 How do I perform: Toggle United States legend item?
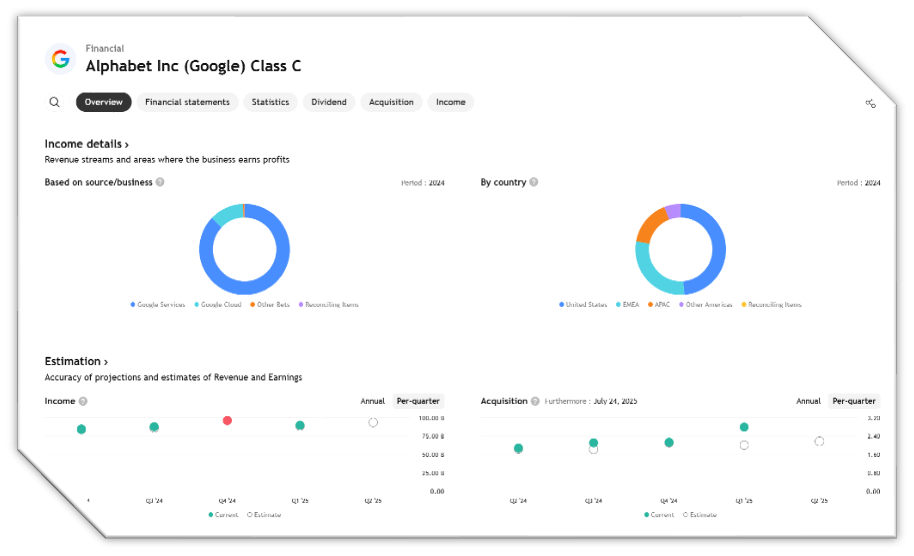pos(583,305)
